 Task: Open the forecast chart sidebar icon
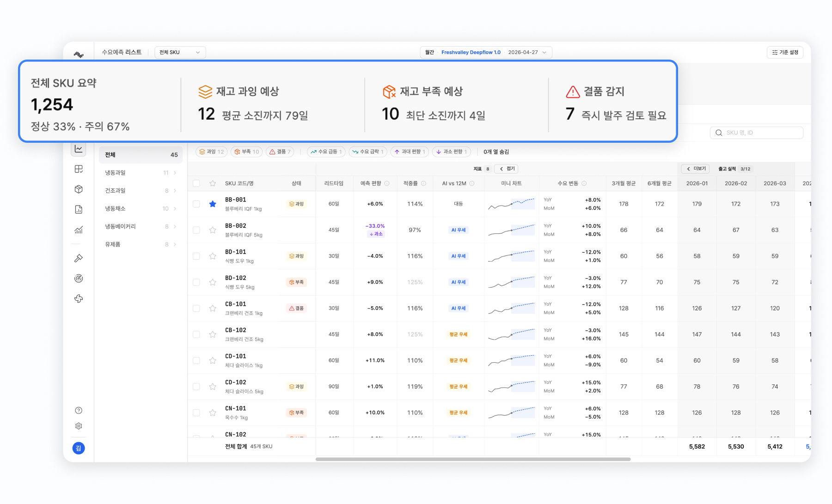[79, 149]
